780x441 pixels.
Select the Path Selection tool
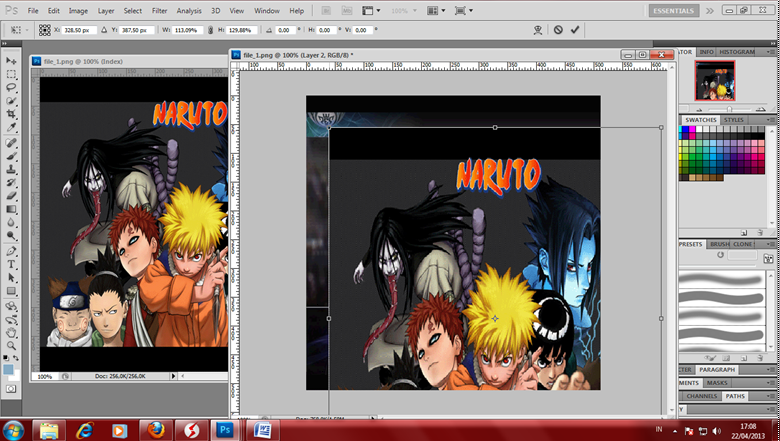pyautogui.click(x=11, y=278)
